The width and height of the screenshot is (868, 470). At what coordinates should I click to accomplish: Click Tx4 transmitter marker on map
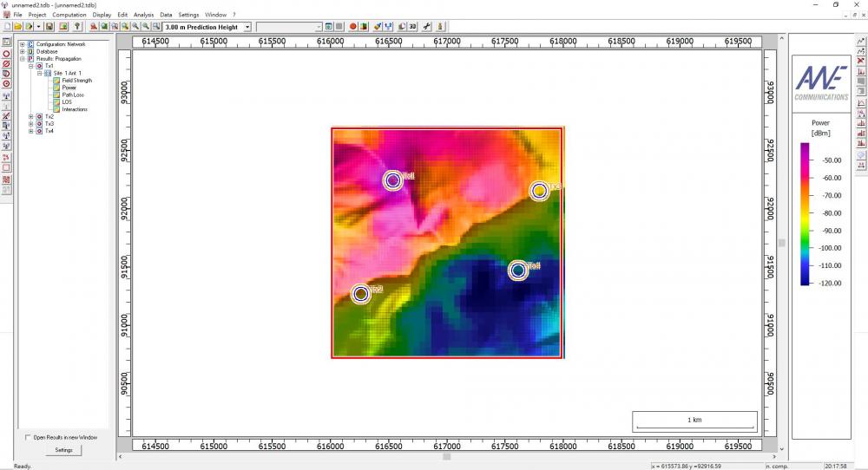518,271
